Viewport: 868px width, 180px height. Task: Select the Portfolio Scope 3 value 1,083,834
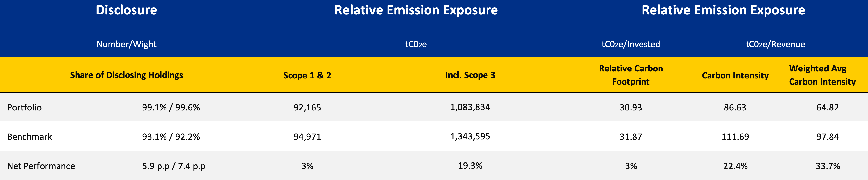point(470,107)
